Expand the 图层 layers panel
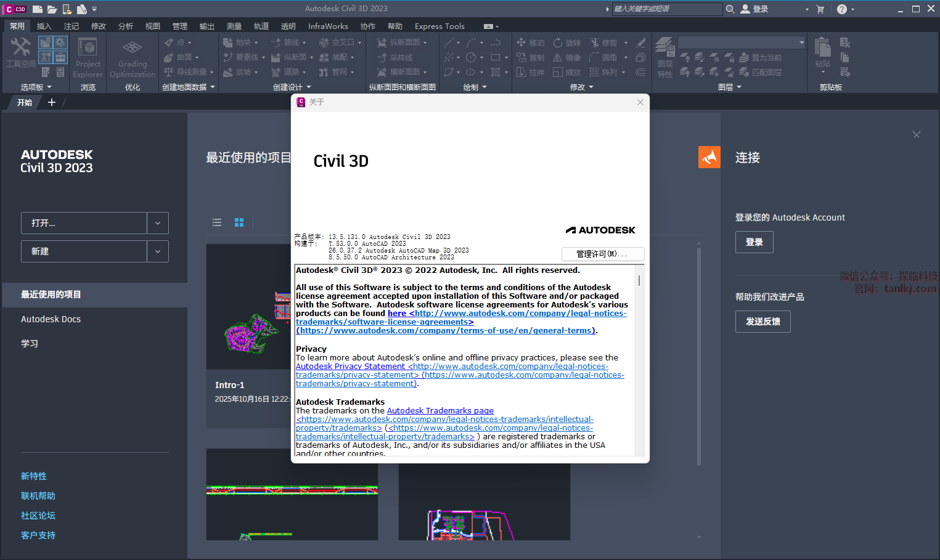The image size is (940, 560). tap(730, 87)
